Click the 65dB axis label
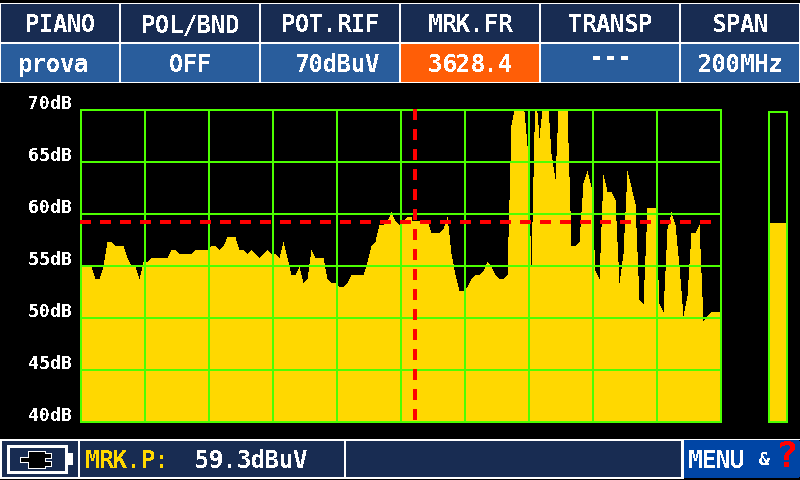The image size is (800, 480). point(49,155)
